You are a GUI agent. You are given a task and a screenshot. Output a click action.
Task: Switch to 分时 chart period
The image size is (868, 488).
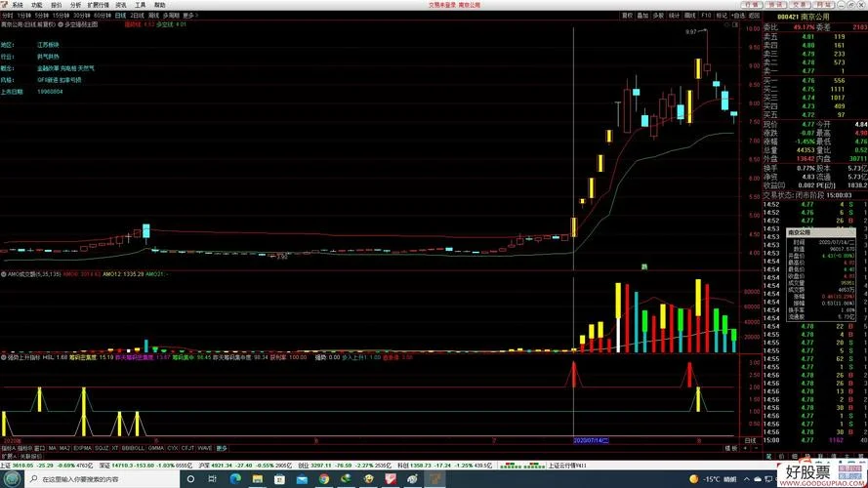tap(7, 16)
